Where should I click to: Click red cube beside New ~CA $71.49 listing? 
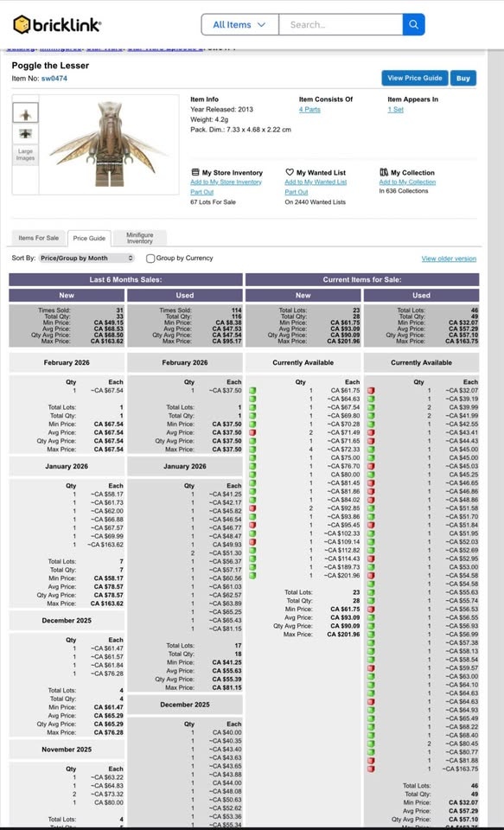(x=252, y=432)
